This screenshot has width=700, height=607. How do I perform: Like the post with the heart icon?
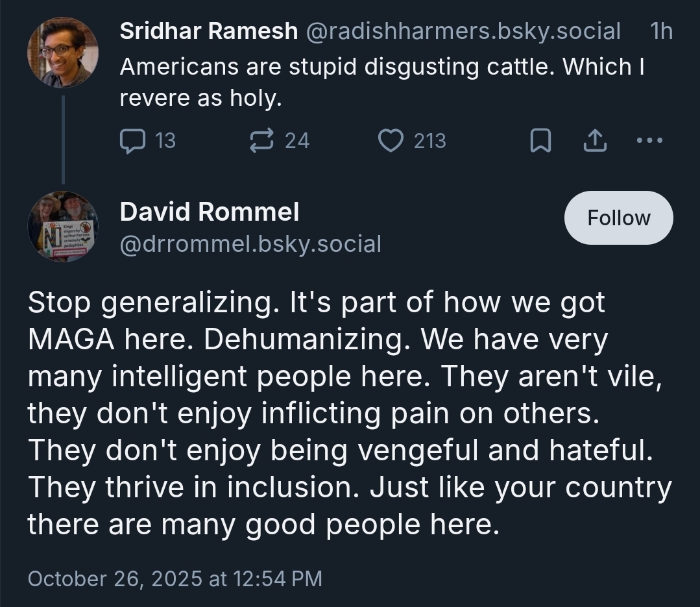[x=391, y=141]
